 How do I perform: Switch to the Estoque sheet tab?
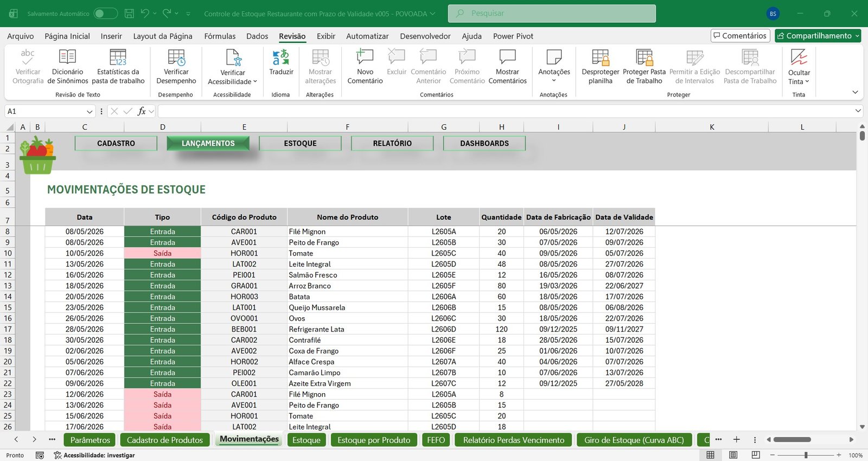coord(307,440)
